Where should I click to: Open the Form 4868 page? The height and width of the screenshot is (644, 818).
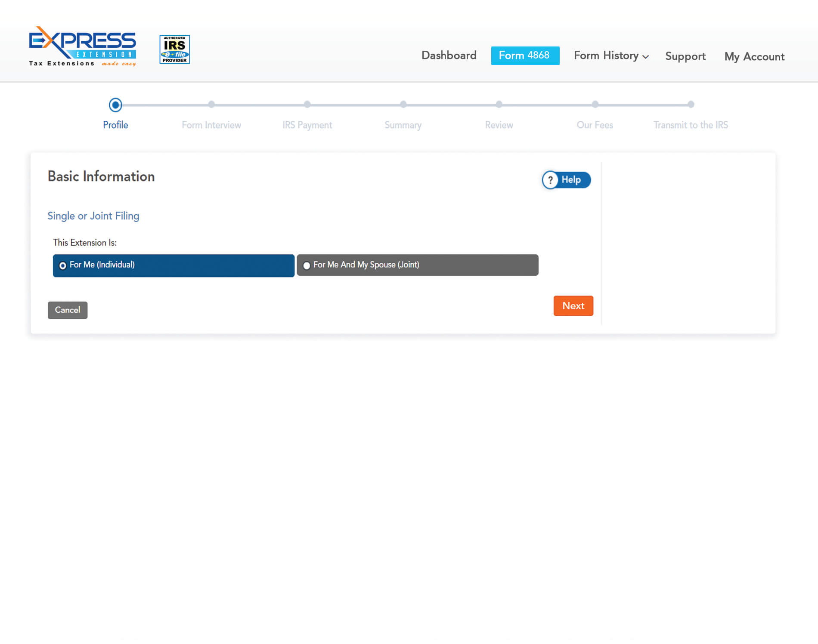click(525, 55)
